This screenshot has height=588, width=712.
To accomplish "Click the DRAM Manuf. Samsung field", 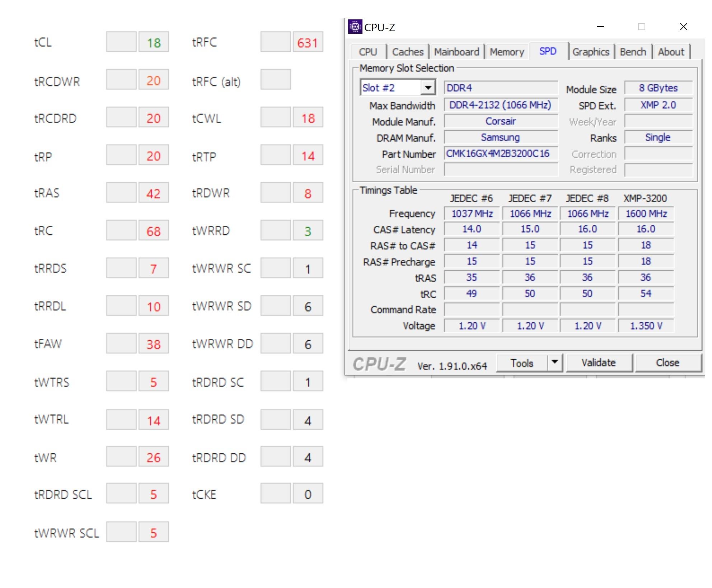I will pyautogui.click(x=501, y=137).
